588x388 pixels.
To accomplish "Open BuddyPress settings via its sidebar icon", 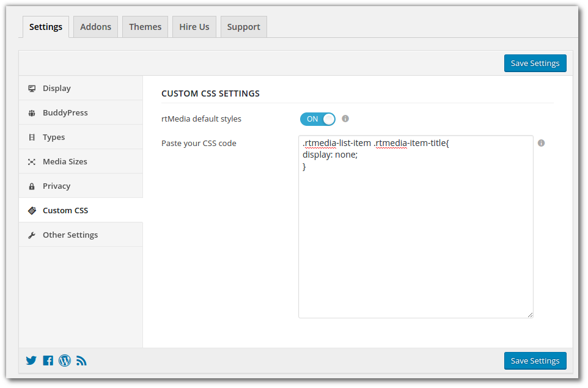I will [x=31, y=112].
